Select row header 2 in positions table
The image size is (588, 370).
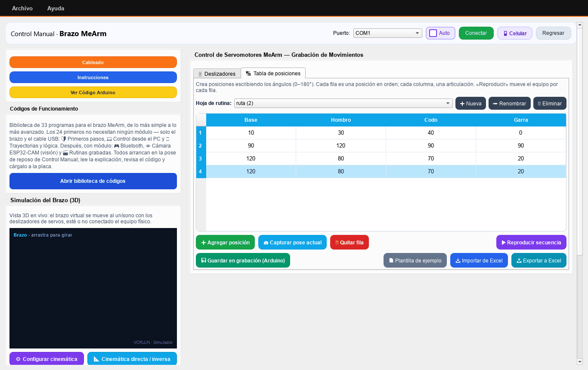tap(201, 146)
